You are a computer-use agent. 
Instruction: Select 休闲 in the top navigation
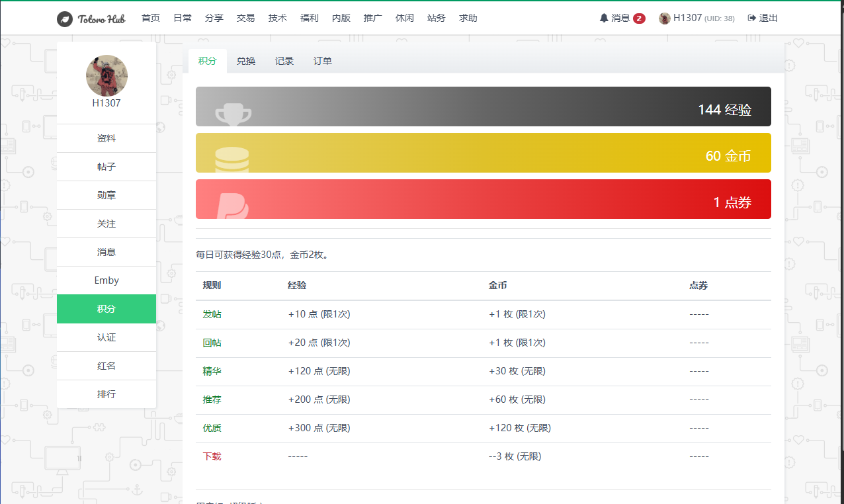point(405,18)
